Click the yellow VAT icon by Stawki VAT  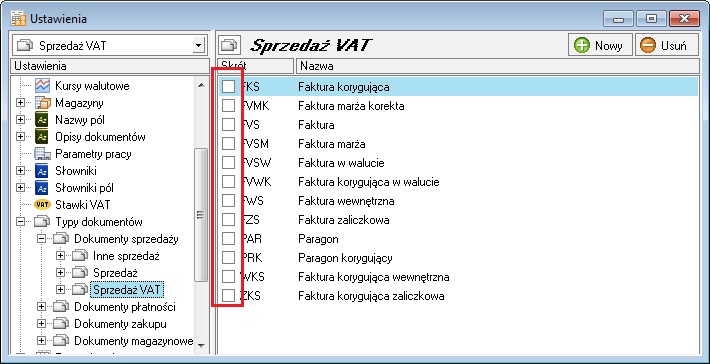(x=42, y=205)
